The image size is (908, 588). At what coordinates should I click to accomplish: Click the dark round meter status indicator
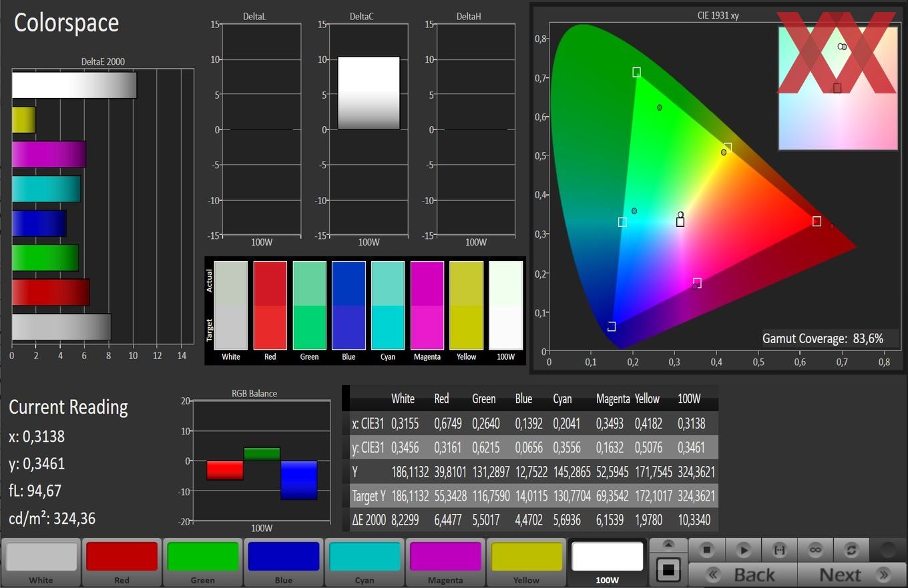(x=888, y=550)
